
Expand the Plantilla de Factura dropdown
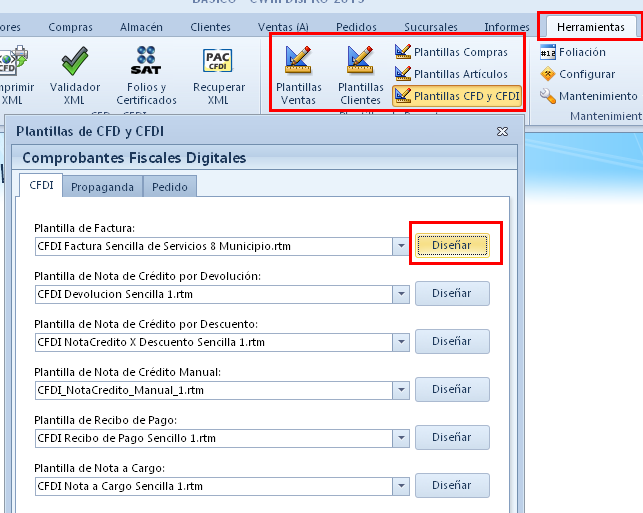click(x=401, y=246)
